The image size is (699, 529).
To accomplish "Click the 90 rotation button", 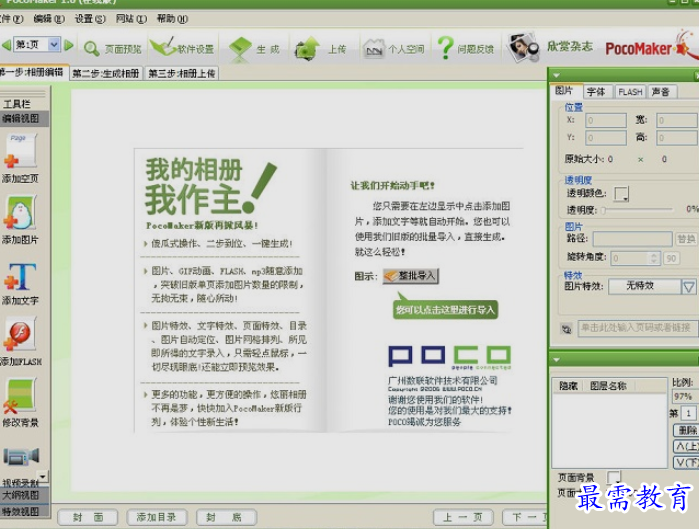I will click(x=671, y=258).
